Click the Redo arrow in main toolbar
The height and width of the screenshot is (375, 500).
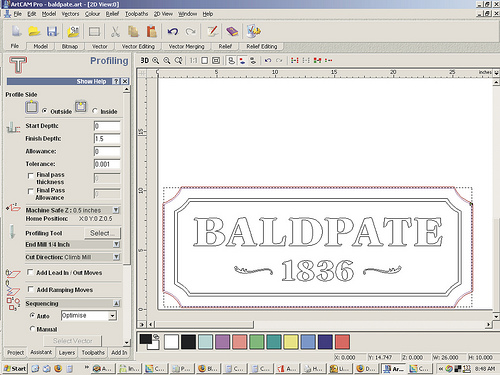point(191,32)
